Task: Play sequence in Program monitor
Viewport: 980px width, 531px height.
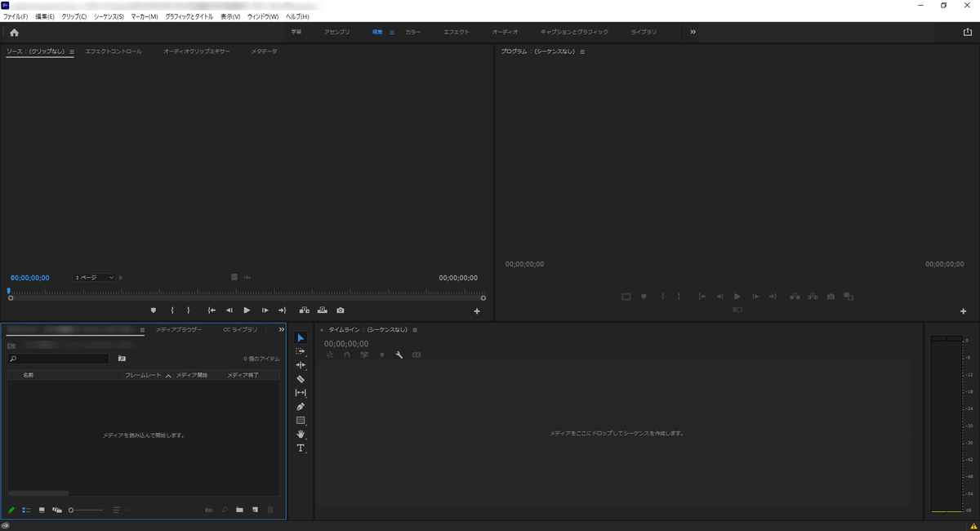Action: click(737, 297)
